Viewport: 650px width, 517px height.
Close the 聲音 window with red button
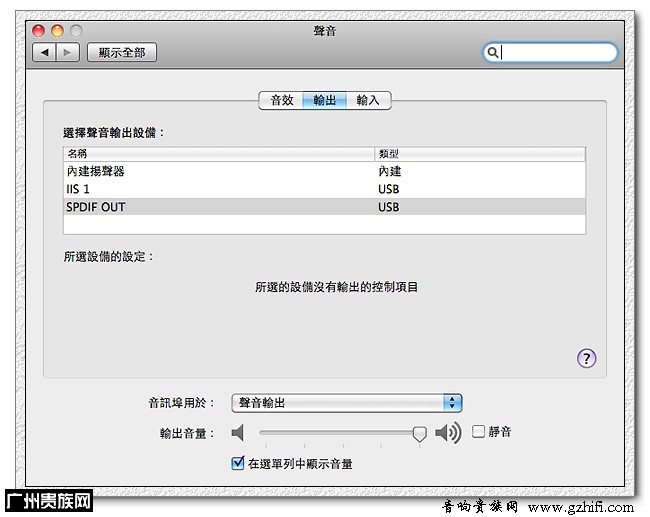tap(39, 31)
